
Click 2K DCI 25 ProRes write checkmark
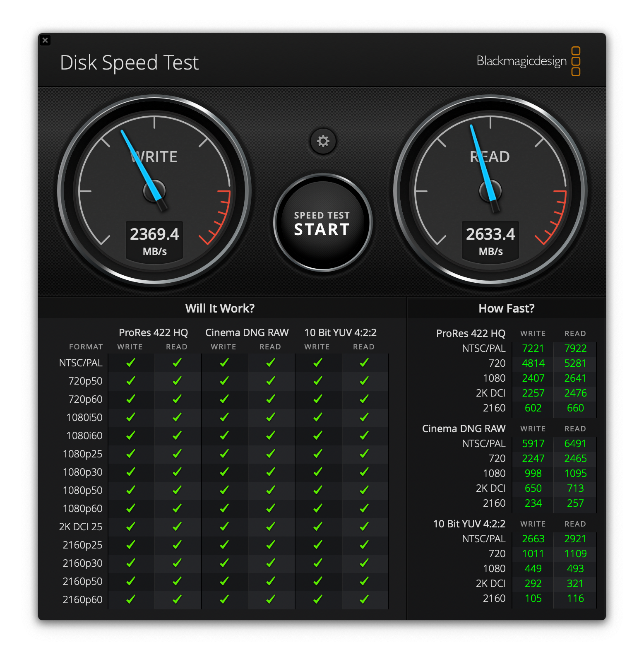130,527
